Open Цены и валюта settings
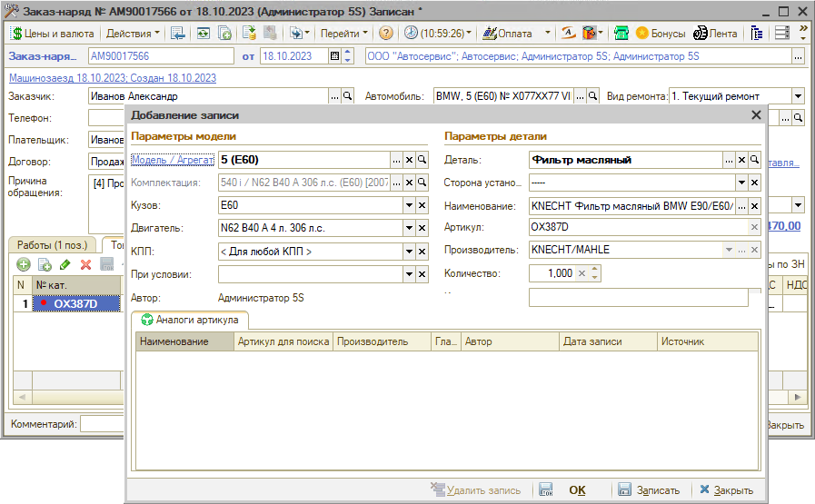Image resolution: width=815 pixels, height=504 pixels. pyautogui.click(x=52, y=34)
